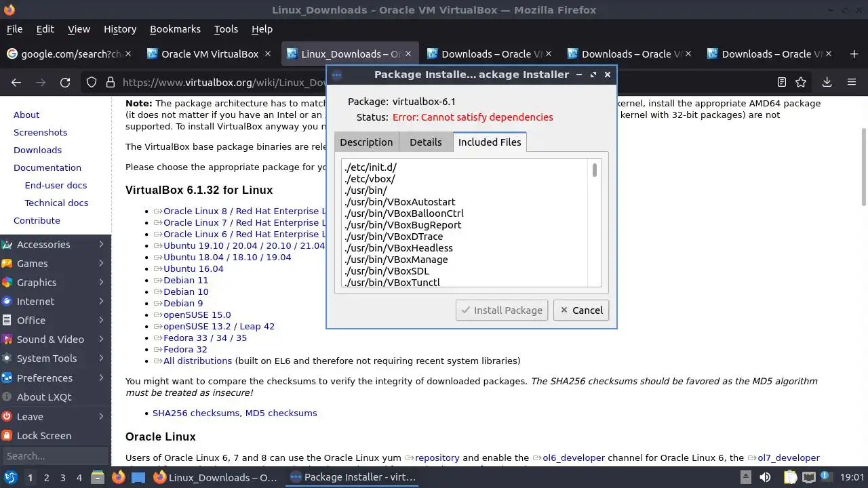Open Technical docs sidebar link

click(x=56, y=203)
